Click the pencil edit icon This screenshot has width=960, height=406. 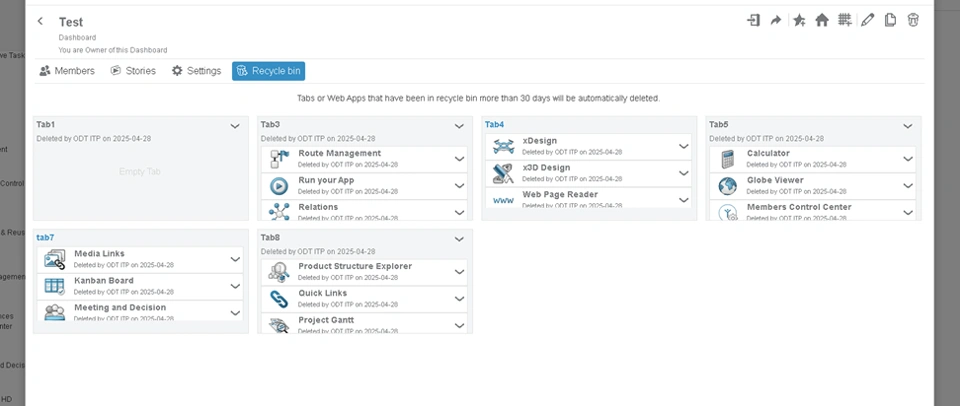pos(867,20)
